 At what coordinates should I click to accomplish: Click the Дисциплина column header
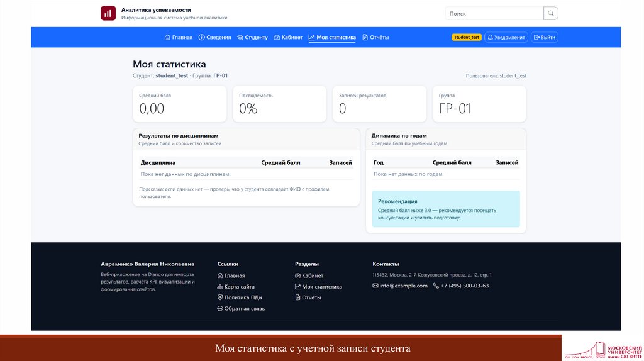[158, 163]
